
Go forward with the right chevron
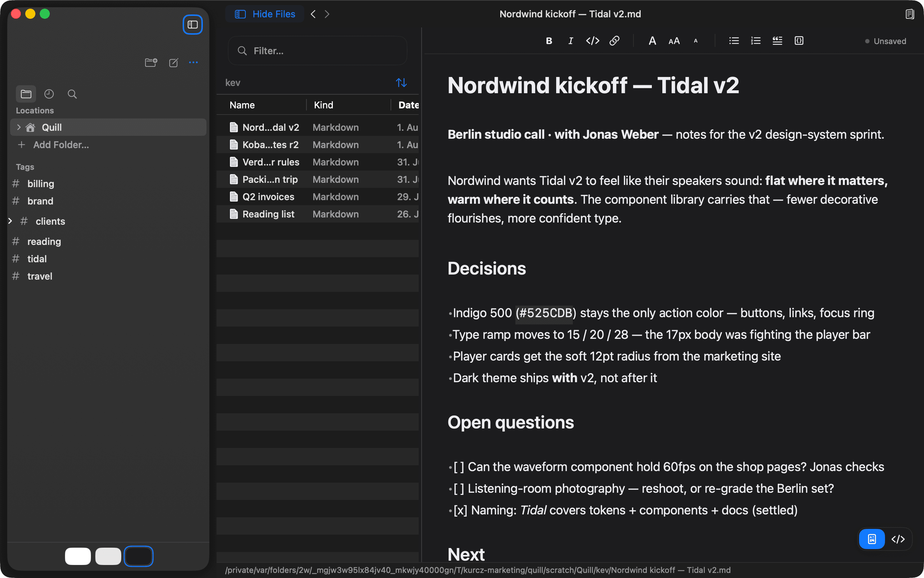(327, 14)
